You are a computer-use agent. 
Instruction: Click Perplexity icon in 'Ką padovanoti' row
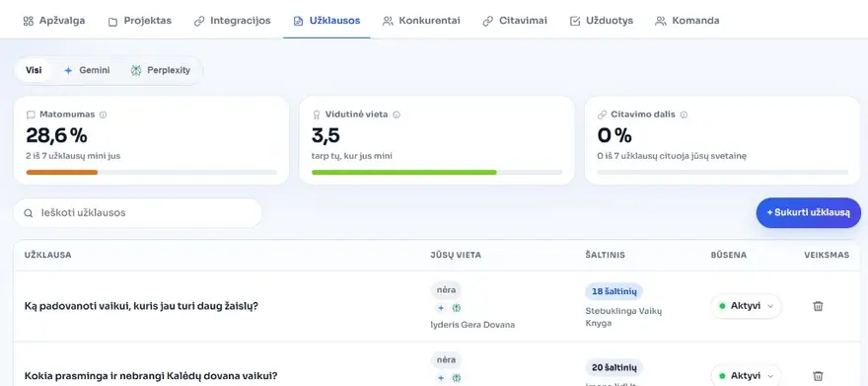[457, 308]
